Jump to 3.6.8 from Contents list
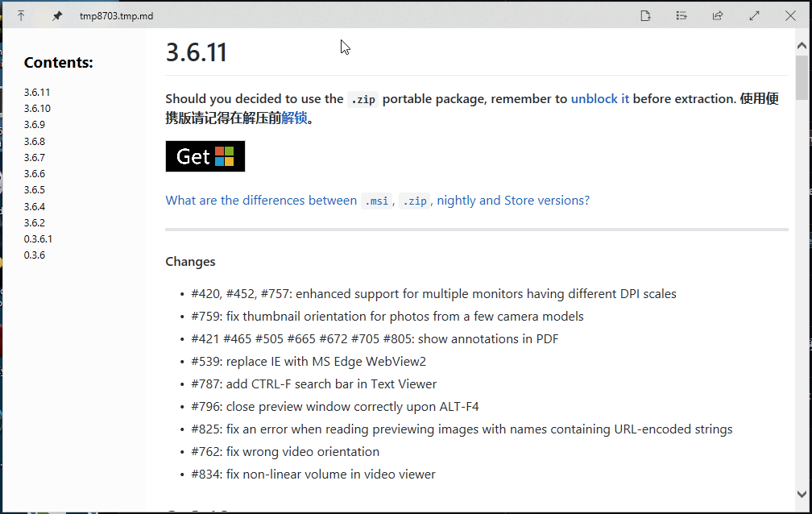This screenshot has width=812, height=514. pos(37,140)
